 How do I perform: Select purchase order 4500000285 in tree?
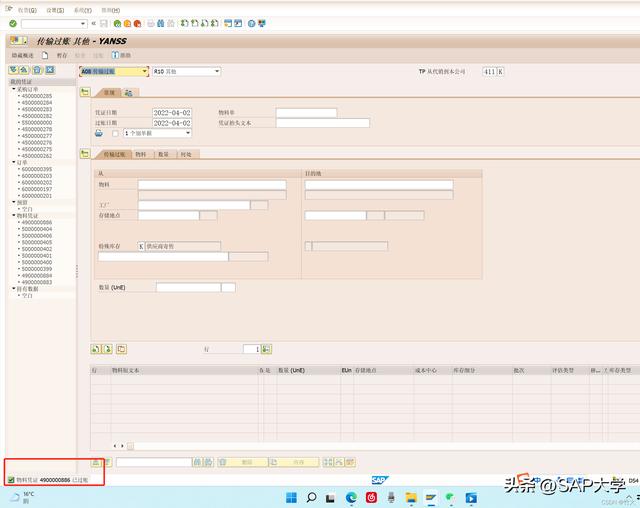tap(37, 96)
